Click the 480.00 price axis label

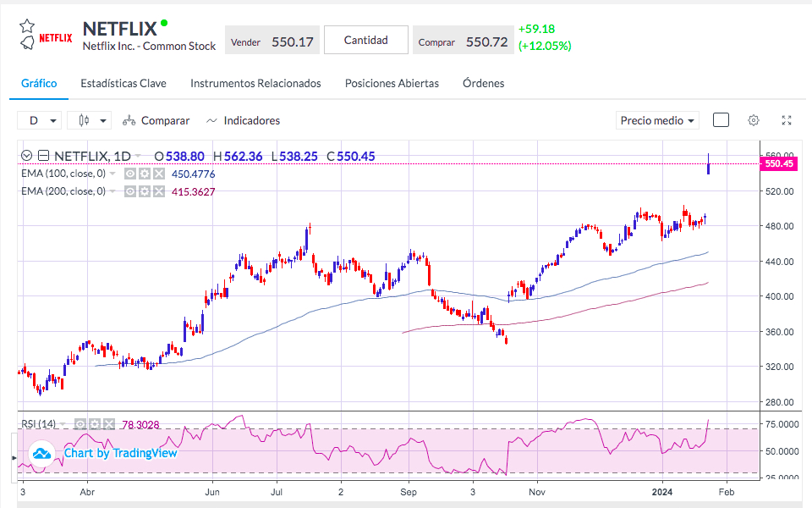point(779,226)
